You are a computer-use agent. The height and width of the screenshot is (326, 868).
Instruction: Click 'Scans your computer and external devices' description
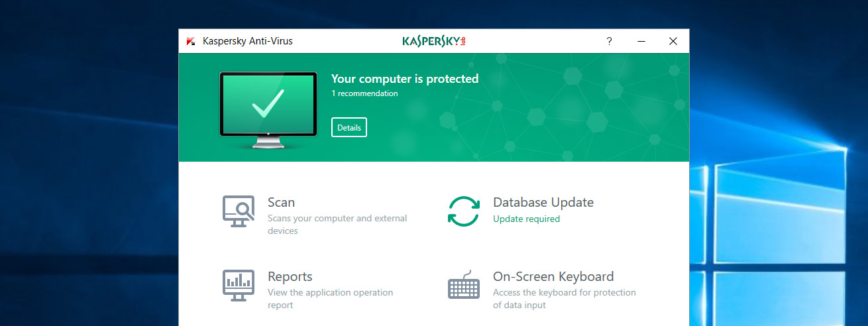(337, 225)
